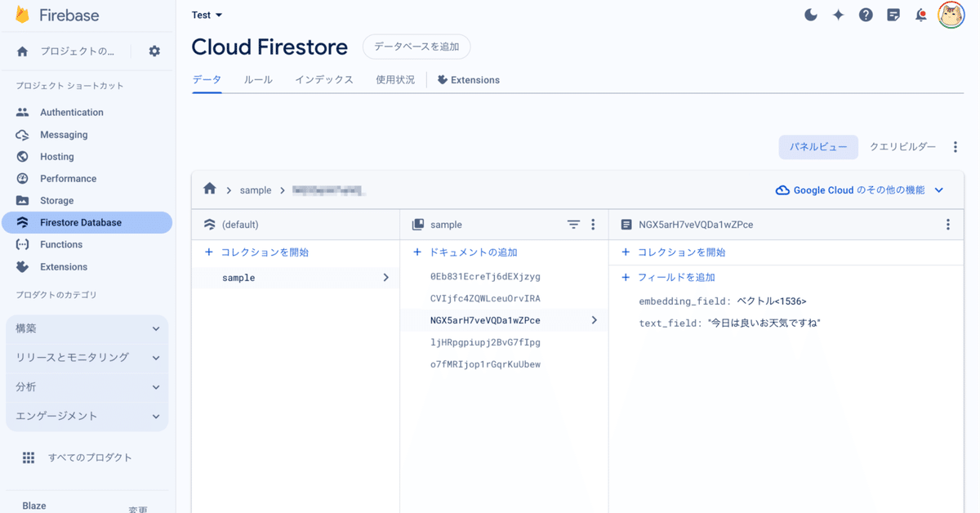Click the (default) database header
The width and height of the screenshot is (980, 513).
[240, 225]
